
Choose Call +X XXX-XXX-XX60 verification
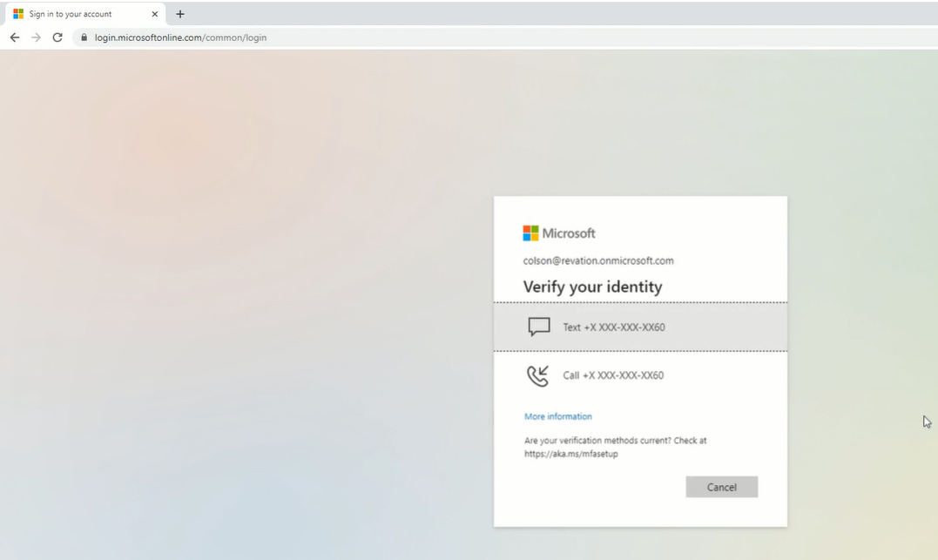pyautogui.click(x=613, y=375)
